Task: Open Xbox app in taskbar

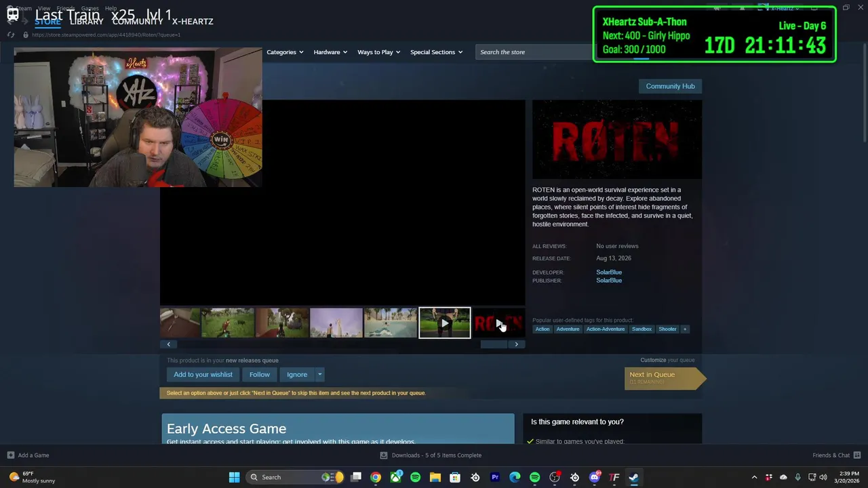Action: (395, 477)
